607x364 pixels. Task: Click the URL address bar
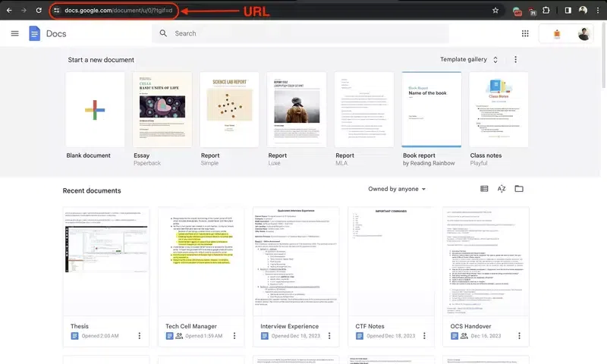point(118,11)
